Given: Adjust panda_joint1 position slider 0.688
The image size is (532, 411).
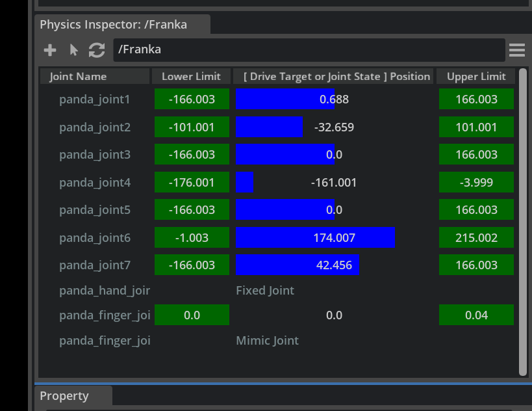Looking at the screenshot, I should 334,99.
